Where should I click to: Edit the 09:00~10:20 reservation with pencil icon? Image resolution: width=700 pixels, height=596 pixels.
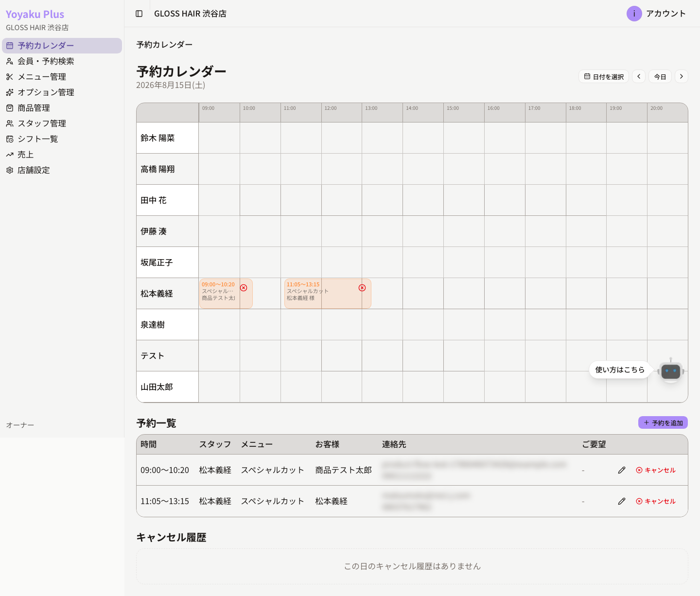point(622,470)
